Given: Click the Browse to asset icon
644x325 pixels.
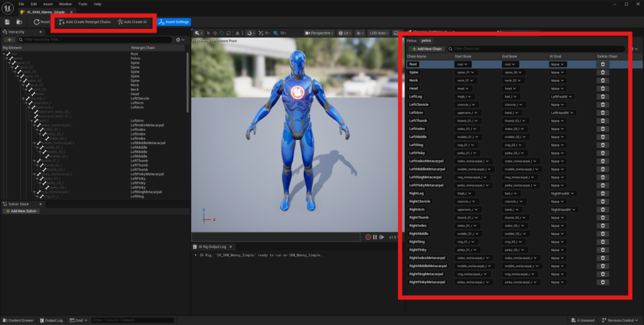Looking at the screenshot, I should point(20,22).
